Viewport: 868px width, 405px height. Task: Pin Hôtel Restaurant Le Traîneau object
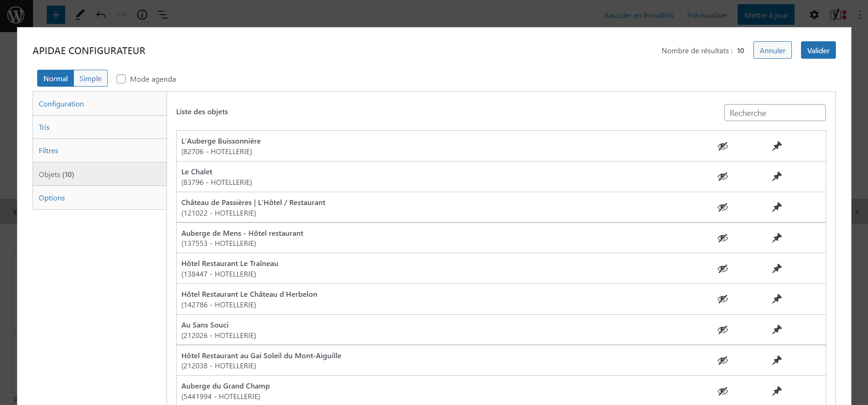(x=777, y=269)
